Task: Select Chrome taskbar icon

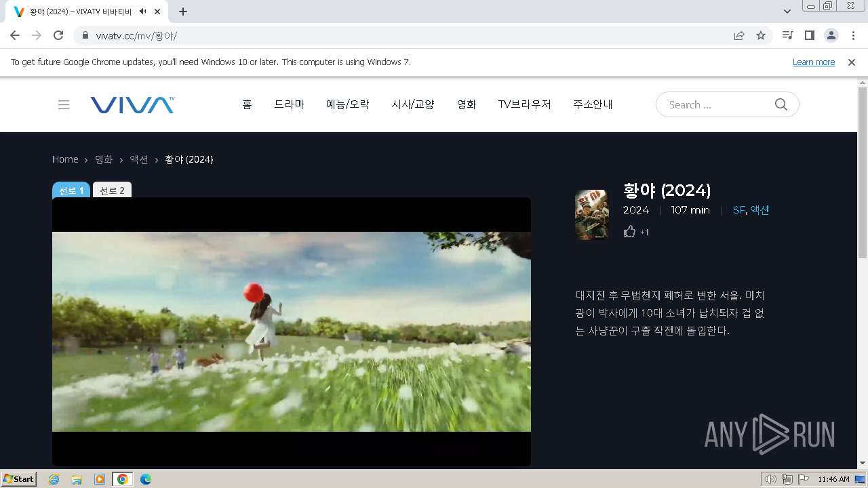Action: 123,479
